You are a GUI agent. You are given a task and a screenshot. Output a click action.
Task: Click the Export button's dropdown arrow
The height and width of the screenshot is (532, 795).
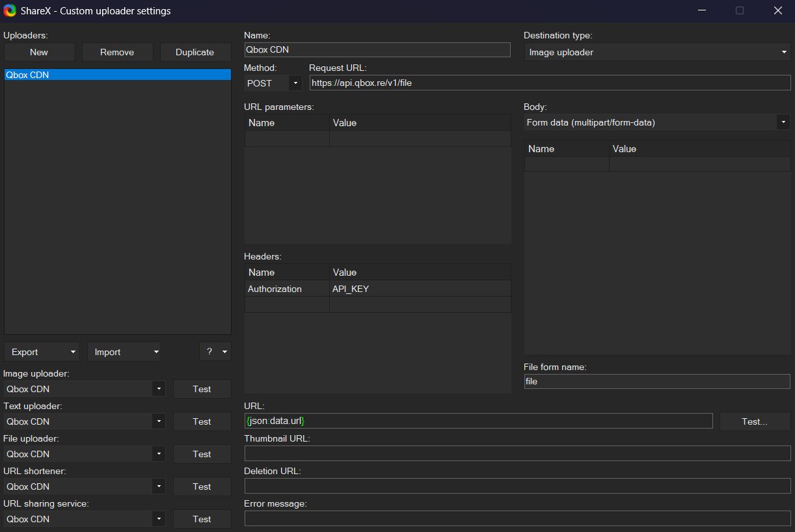point(72,351)
